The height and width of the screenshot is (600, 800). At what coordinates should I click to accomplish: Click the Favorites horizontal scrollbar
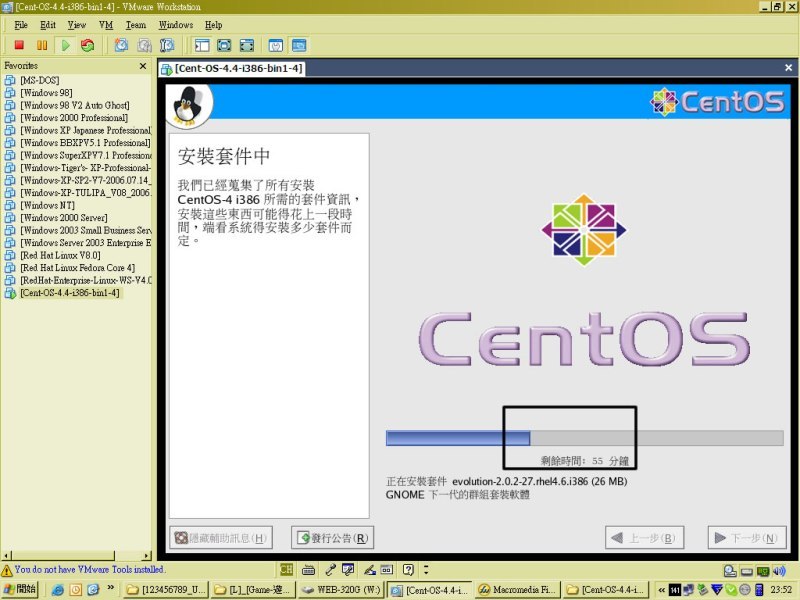77,555
